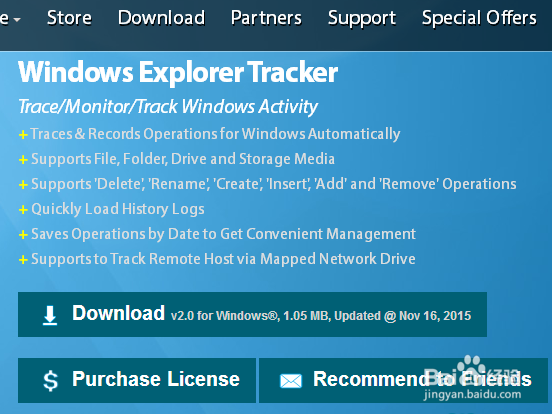Click the Recommend to Friends button
The width and height of the screenshot is (552, 414).
[403, 380]
